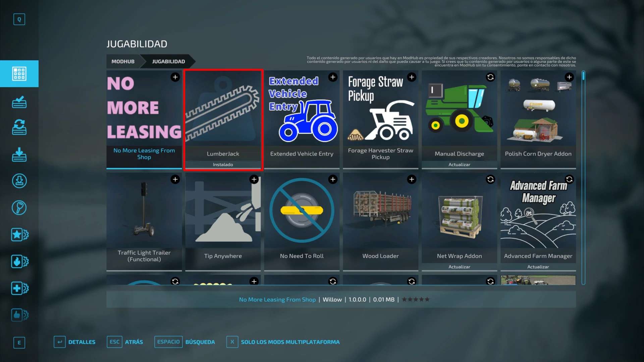Image resolution: width=644 pixels, height=362 pixels.
Task: Open the mod updates sidebar icon
Action: [19, 127]
